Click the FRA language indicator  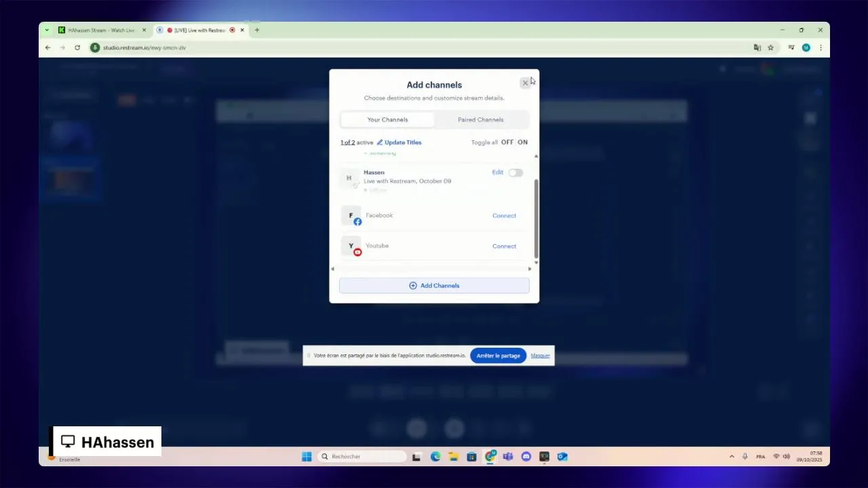point(761,457)
